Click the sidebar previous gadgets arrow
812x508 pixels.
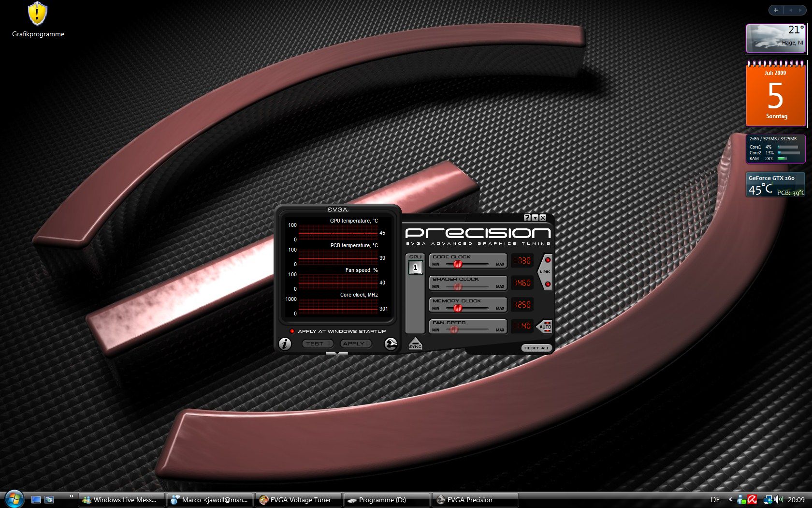(x=791, y=10)
